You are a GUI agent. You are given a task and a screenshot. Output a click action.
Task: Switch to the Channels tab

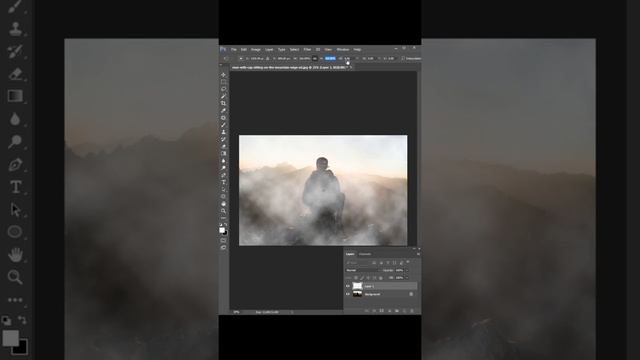pyautogui.click(x=365, y=254)
